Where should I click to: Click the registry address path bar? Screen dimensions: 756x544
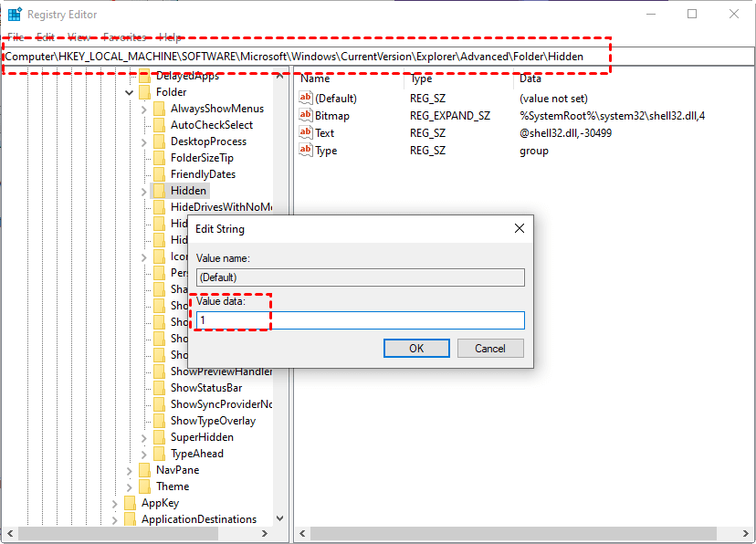pos(378,57)
